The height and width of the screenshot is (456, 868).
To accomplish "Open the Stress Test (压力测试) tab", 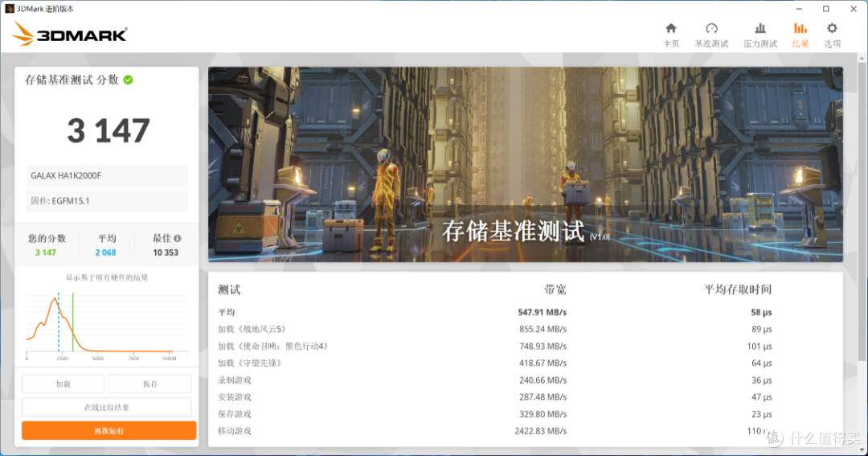I will 760,35.
